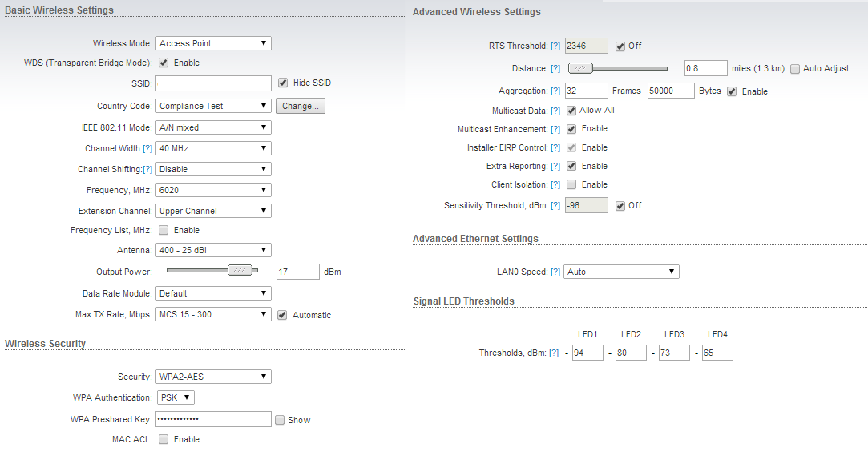This screenshot has width=868, height=472.
Task: Open Channel Width [?] help link
Action: 147,149
